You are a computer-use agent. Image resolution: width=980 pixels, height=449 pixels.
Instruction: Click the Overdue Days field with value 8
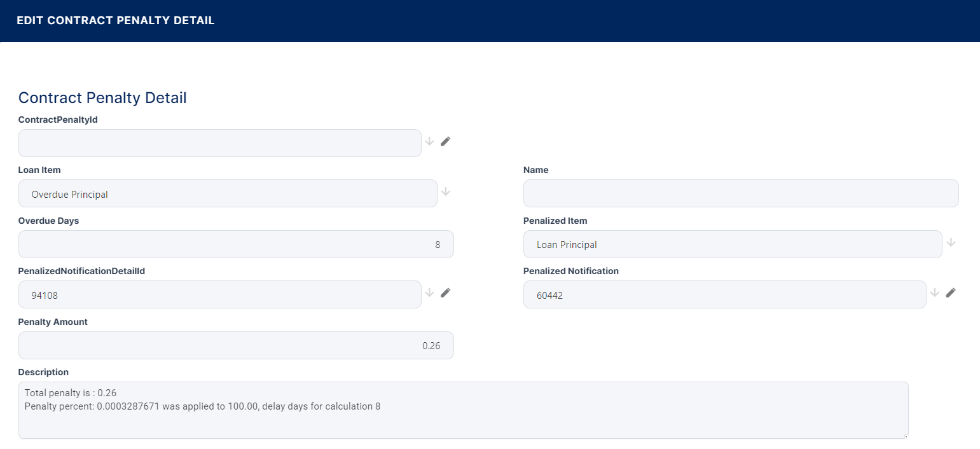click(x=235, y=244)
